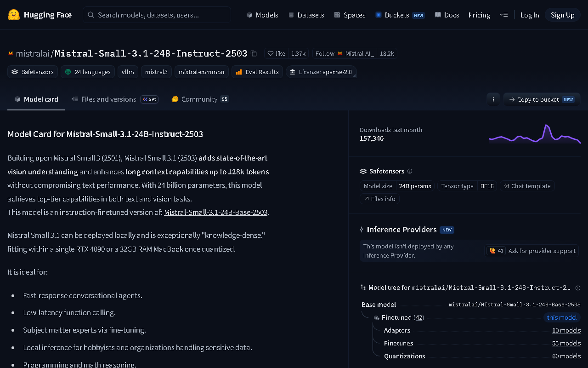
Task: Click the Hugging Face logo emoji
Action: point(14,15)
